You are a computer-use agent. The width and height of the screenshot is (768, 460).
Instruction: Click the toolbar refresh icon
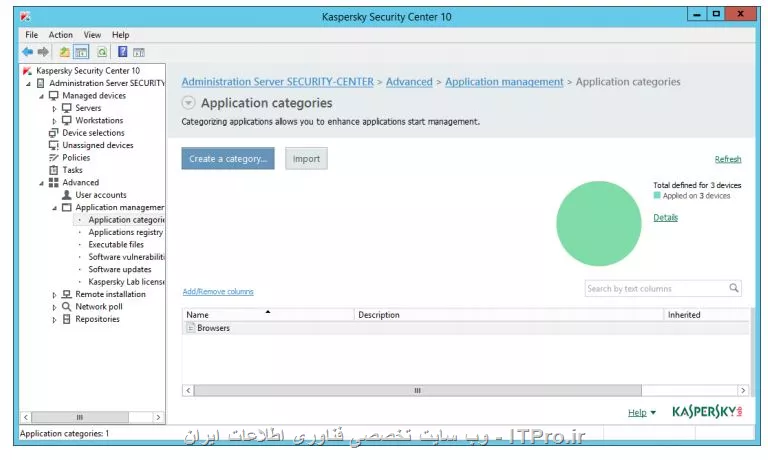[x=102, y=51]
